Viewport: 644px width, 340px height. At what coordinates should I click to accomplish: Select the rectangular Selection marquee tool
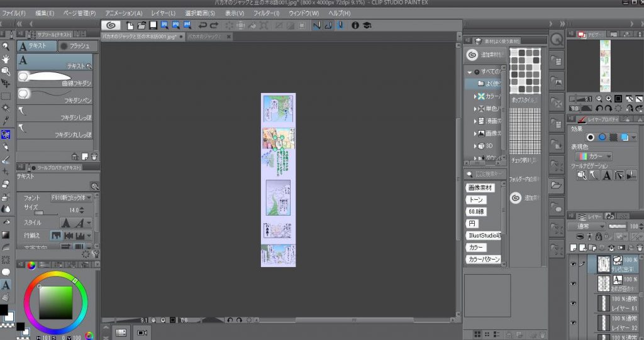(6, 96)
